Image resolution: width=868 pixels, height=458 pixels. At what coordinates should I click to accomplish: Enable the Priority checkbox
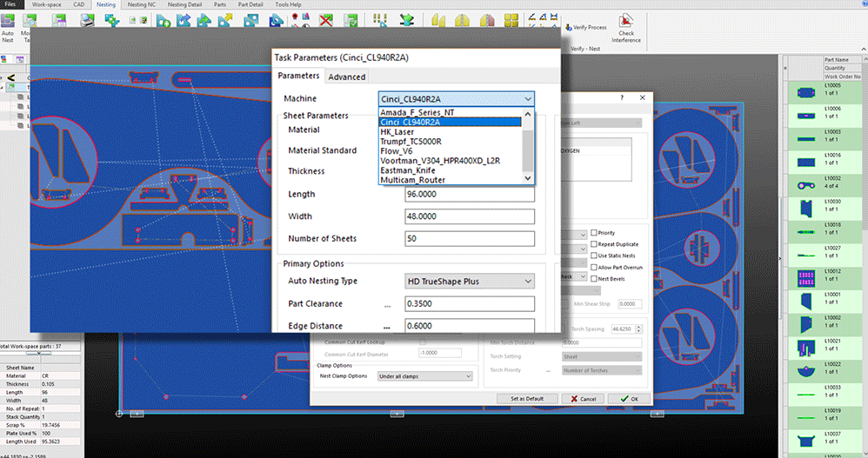coord(593,233)
